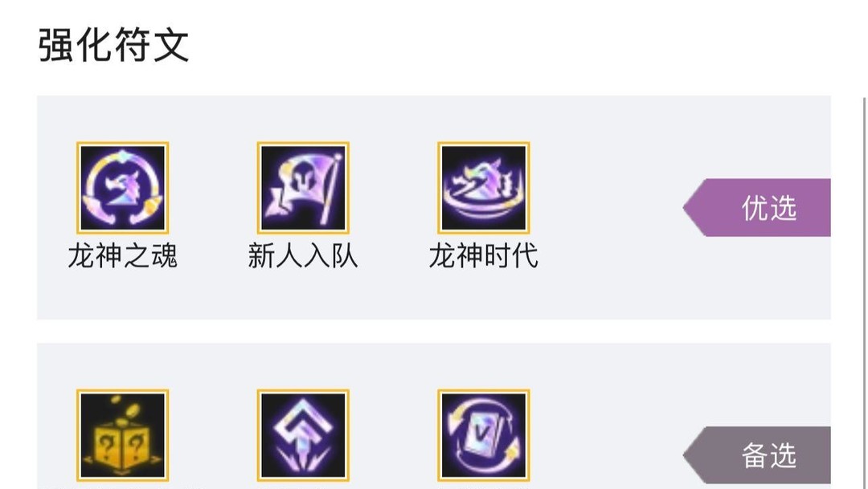
Task: Tap the 新人入队 helmet flag icon
Action: click(x=303, y=188)
